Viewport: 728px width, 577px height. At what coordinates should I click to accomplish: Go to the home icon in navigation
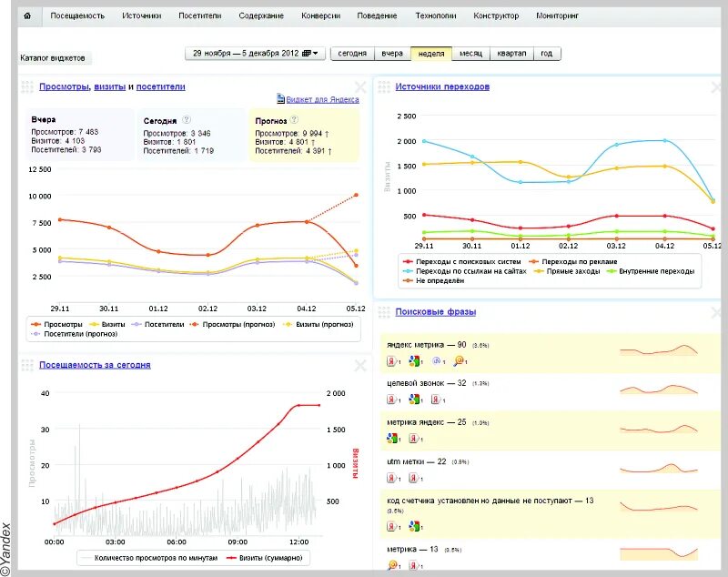[x=27, y=15]
